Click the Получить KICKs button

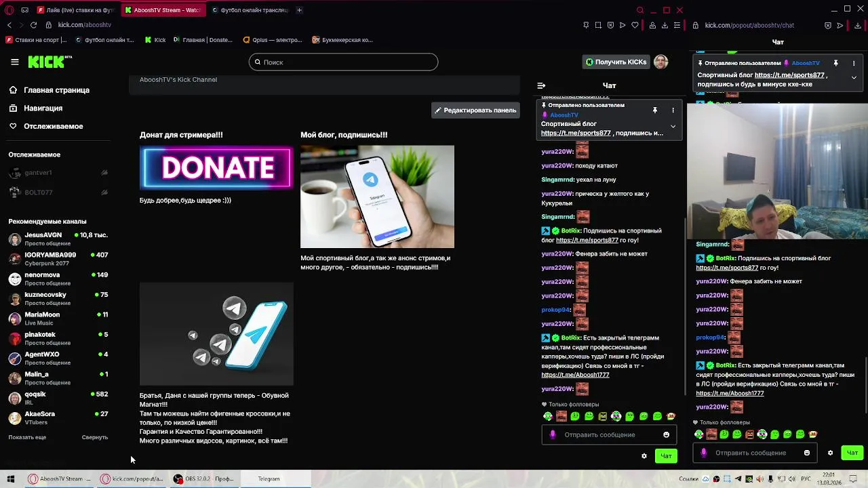click(616, 62)
